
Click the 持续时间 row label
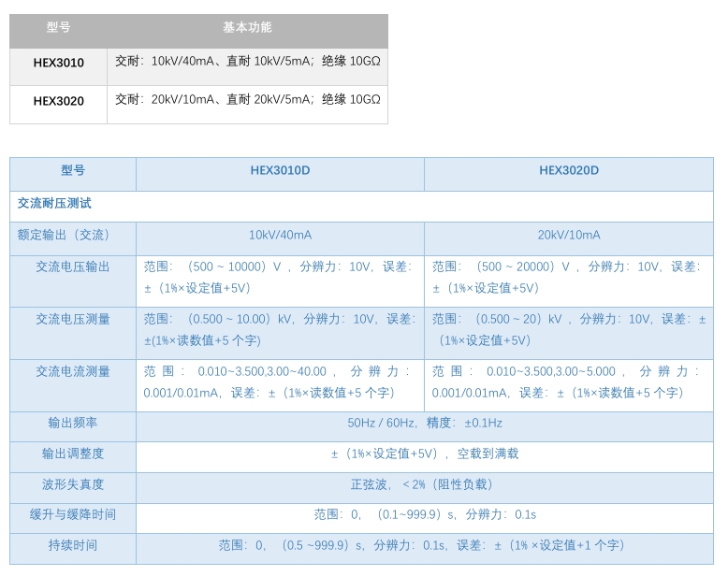tap(73, 546)
